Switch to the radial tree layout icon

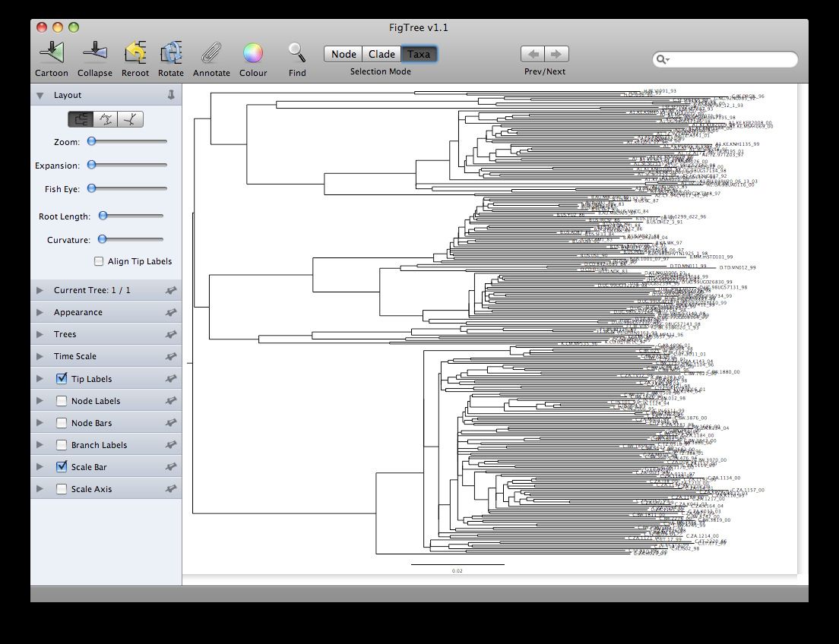(x=128, y=118)
